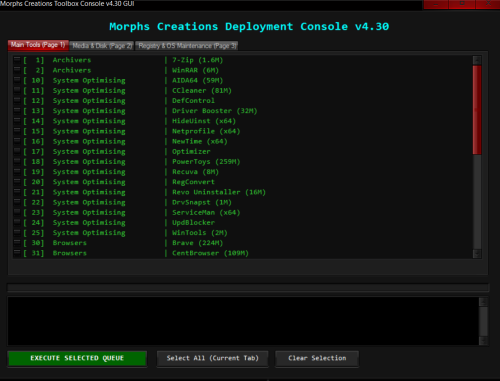Screen dimensions: 500x381
Task: Click the Brave (224M) text
Action: click(197, 243)
